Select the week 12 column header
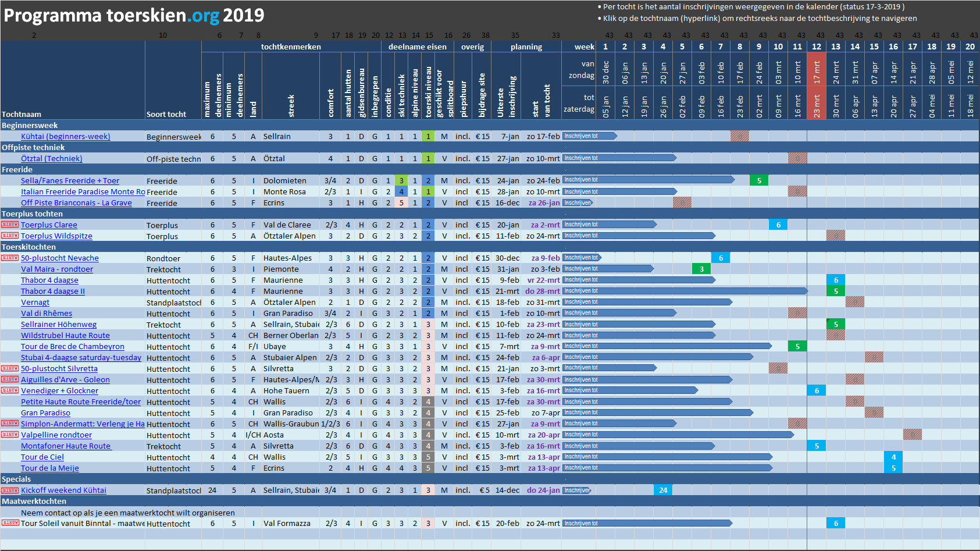The width and height of the screenshot is (980, 551). click(x=817, y=47)
